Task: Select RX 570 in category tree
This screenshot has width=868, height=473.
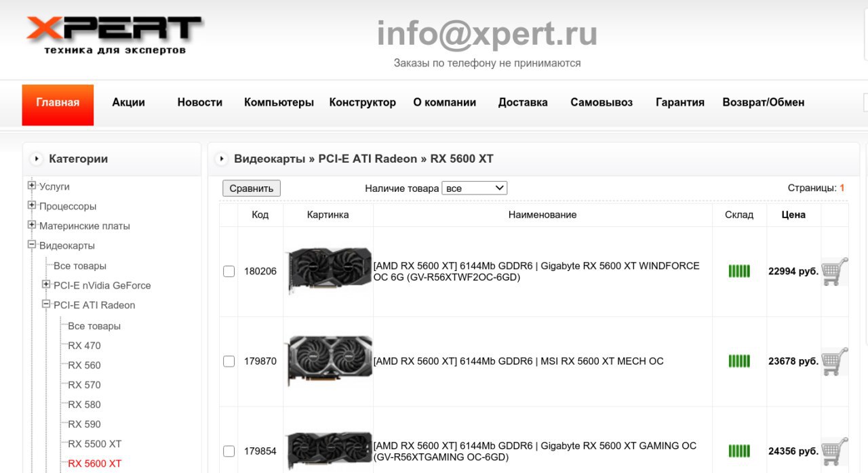Action: pyautogui.click(x=84, y=385)
